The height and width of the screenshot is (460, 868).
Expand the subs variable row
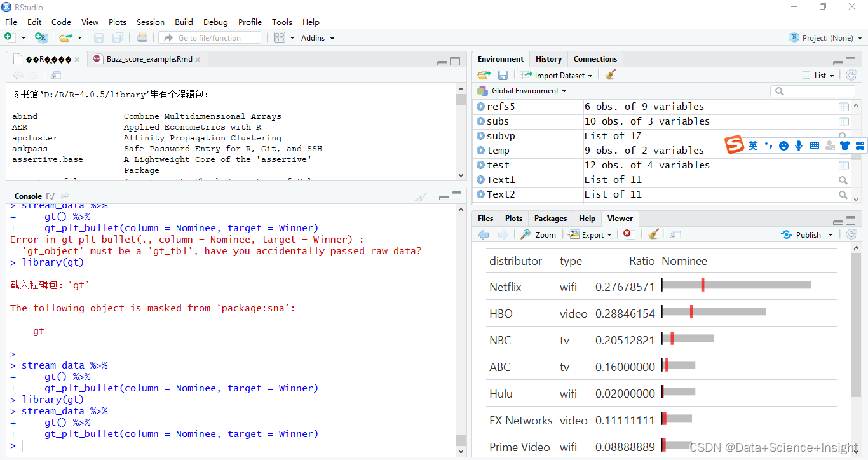pos(481,121)
